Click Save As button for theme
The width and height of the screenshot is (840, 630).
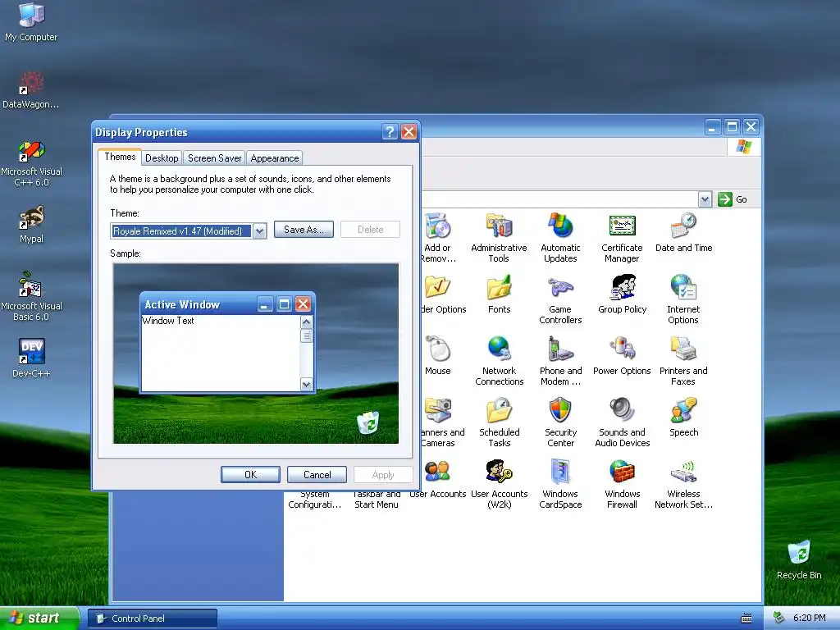pyautogui.click(x=304, y=230)
